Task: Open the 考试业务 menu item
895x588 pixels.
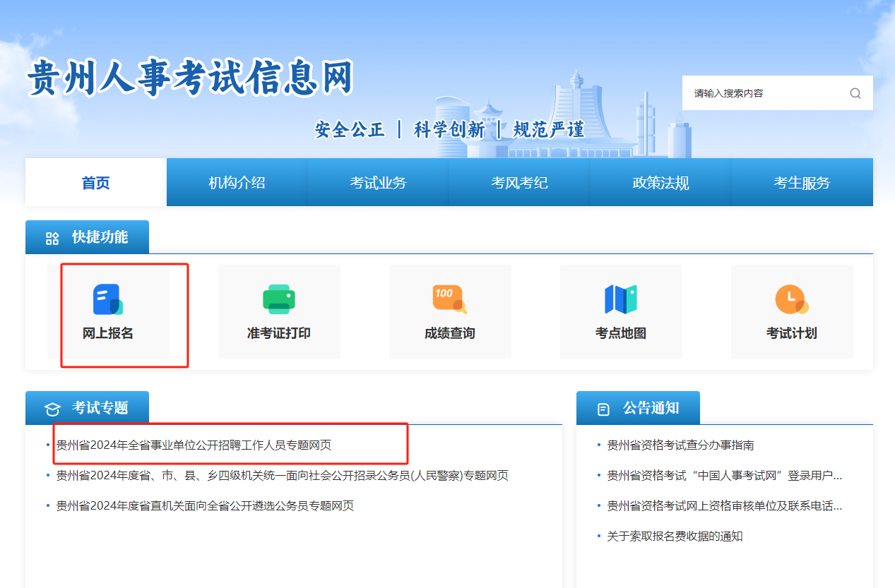Action: 378,183
